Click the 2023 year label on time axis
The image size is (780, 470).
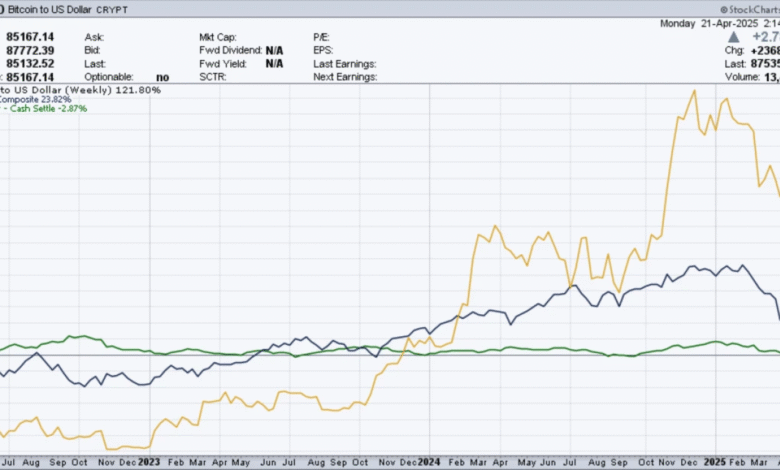coord(149,462)
